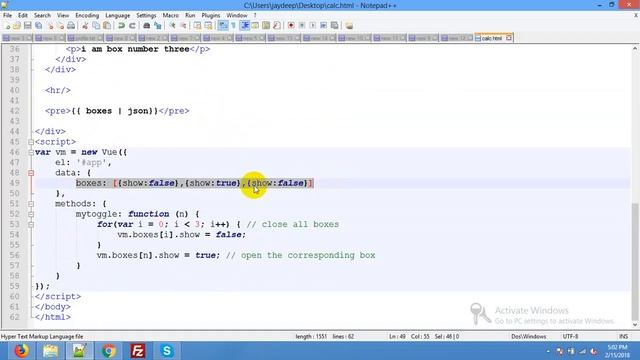The width and height of the screenshot is (640, 360).
Task: Toggle synchronize vertical scrolling
Action: click(197, 26)
